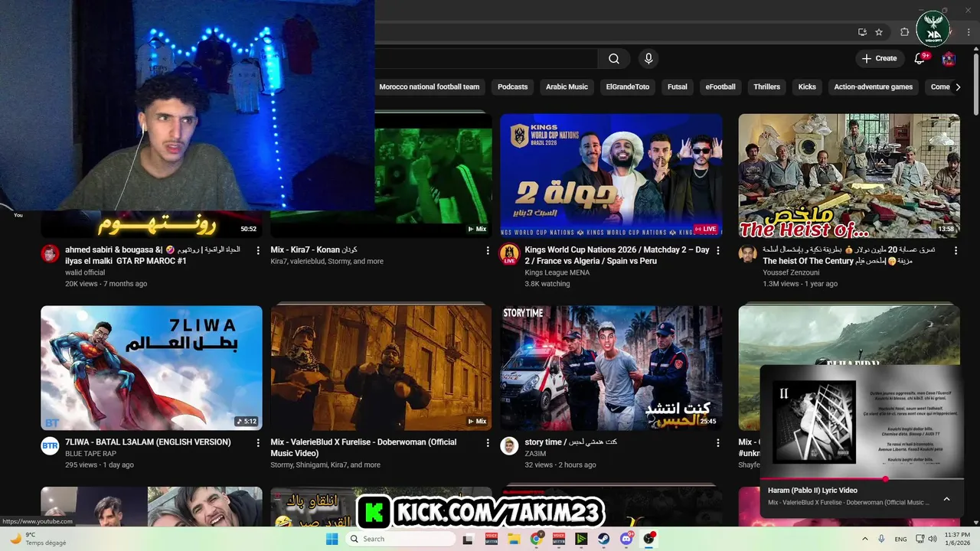Open walid official channel avatar
This screenshot has width=980, height=551.
pyautogui.click(x=50, y=254)
